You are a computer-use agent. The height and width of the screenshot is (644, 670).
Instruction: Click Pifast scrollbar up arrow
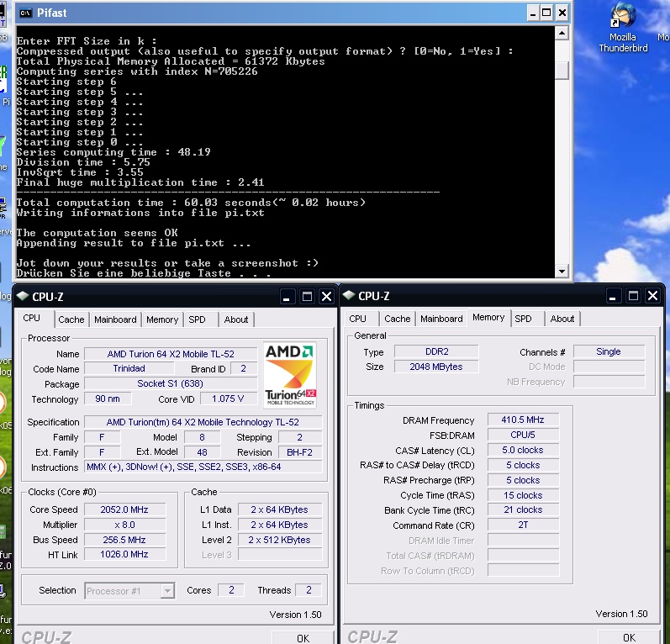[x=562, y=33]
